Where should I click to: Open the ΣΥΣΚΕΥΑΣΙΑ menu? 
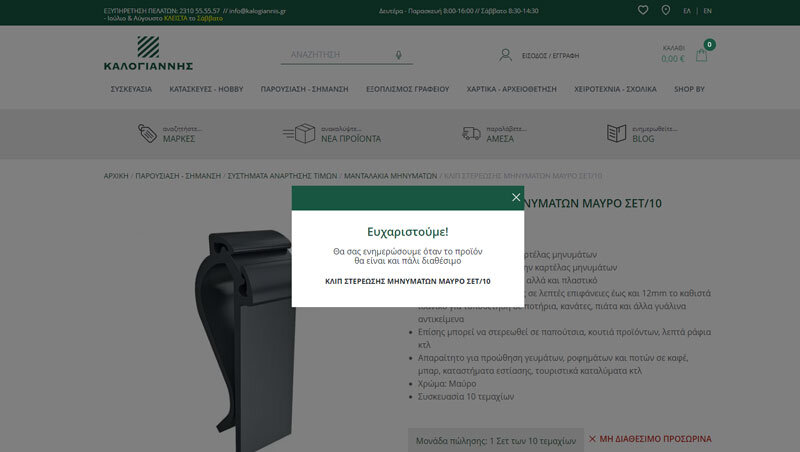click(x=131, y=89)
